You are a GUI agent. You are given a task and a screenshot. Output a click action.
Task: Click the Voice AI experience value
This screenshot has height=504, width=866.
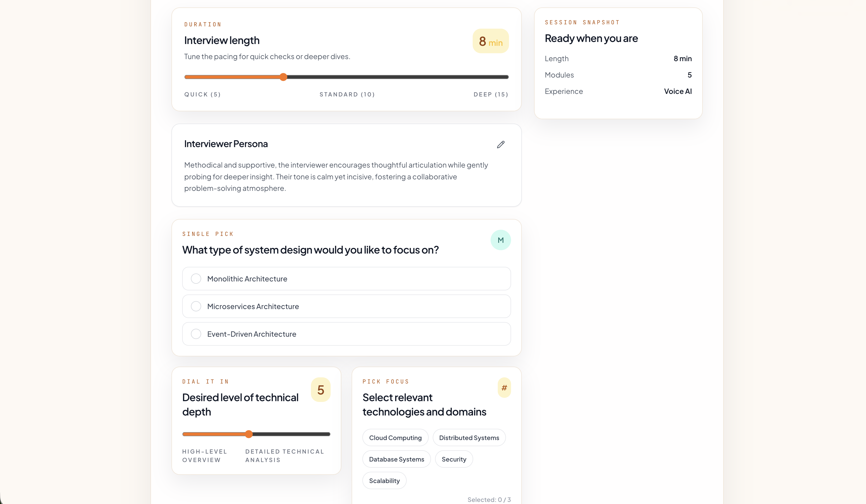(x=677, y=91)
